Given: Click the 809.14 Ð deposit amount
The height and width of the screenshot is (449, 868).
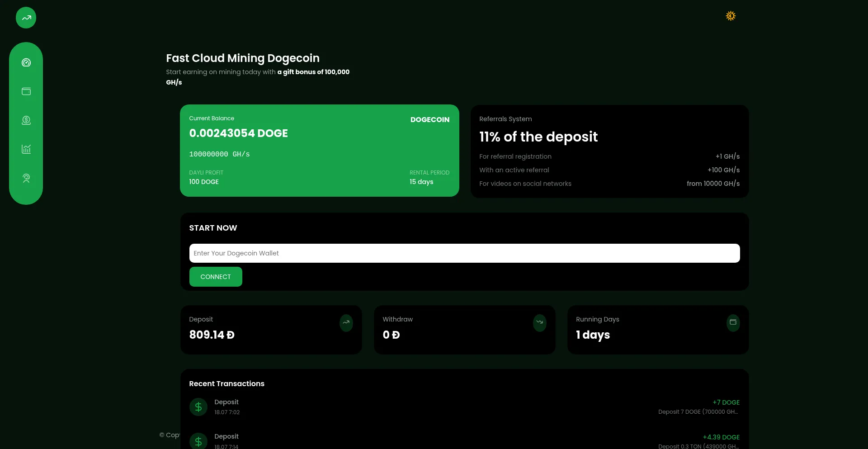Looking at the screenshot, I should tap(212, 335).
